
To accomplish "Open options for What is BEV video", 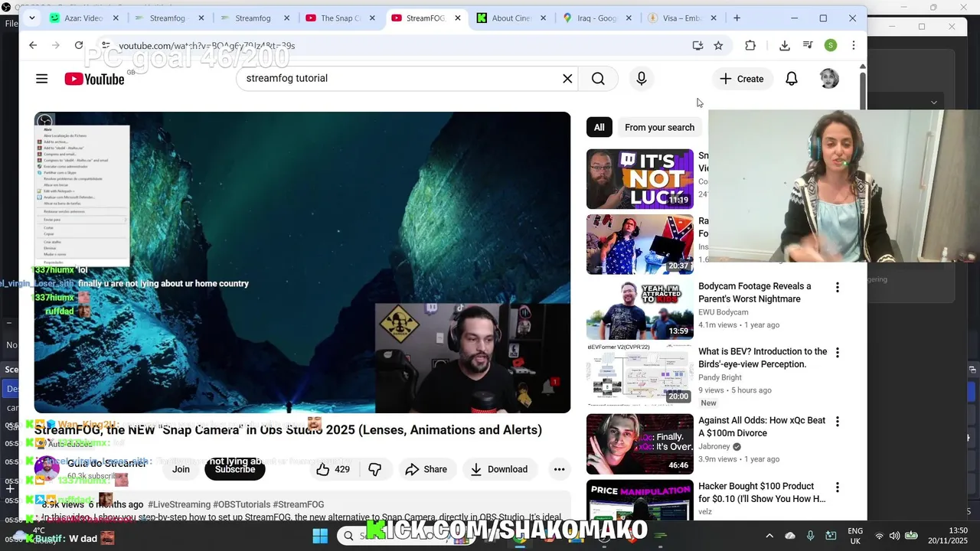I will click(837, 353).
